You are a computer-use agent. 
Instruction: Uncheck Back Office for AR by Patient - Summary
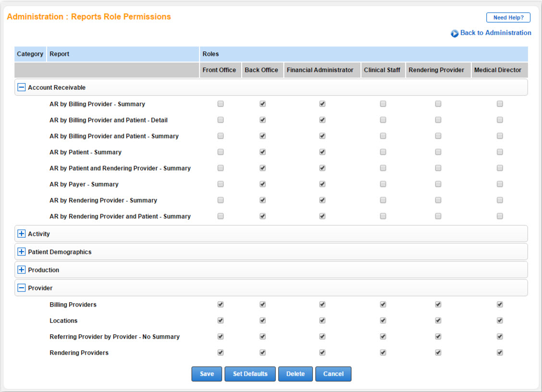[263, 152]
